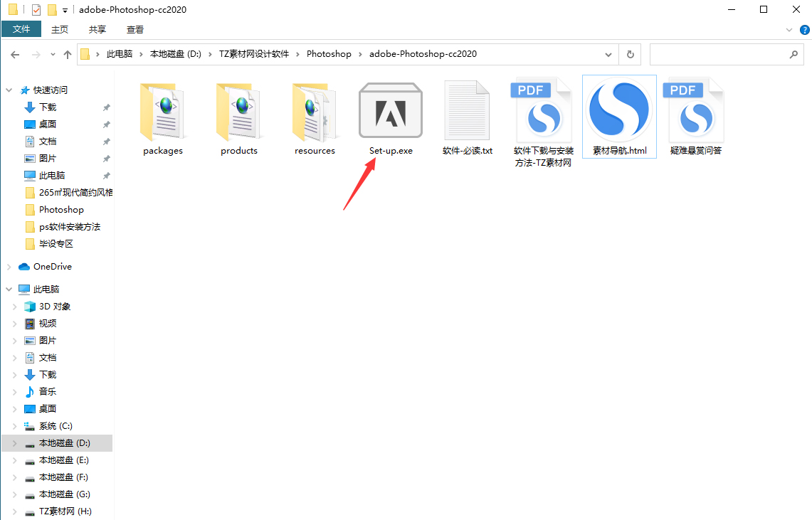Image resolution: width=812 pixels, height=520 pixels.
Task: Switch to the 共享 ribbon tab
Action: 97,29
